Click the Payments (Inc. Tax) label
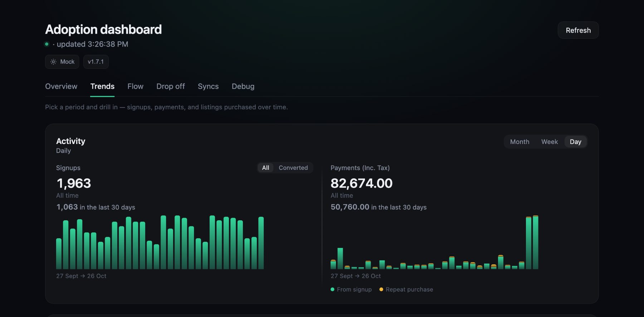Image resolution: width=644 pixels, height=317 pixels. pyautogui.click(x=360, y=168)
